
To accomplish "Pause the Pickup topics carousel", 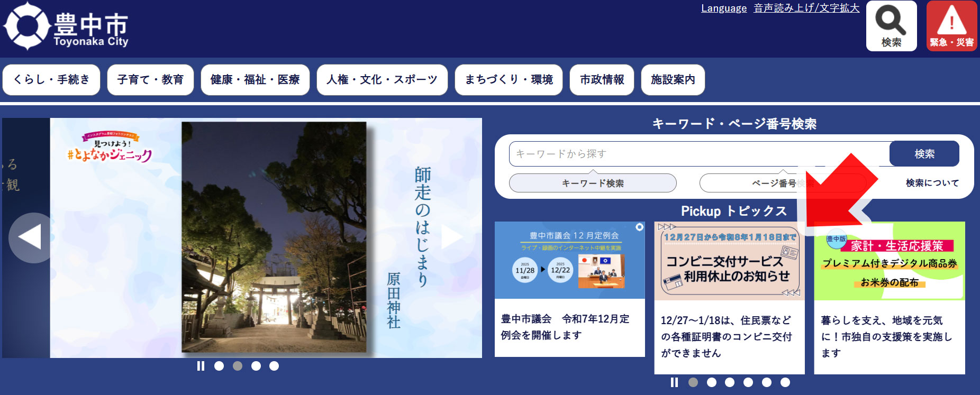I will pyautogui.click(x=674, y=382).
